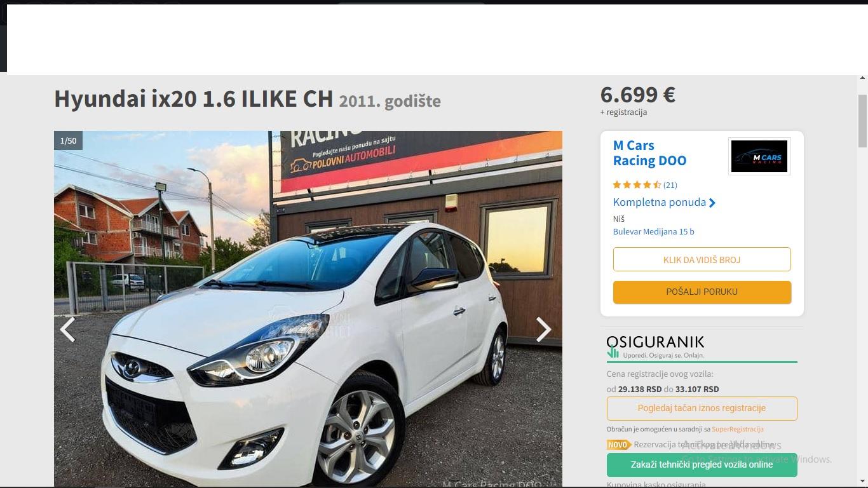
Task: Open the M Cars Racing DOO dealer page
Action: 649,153
